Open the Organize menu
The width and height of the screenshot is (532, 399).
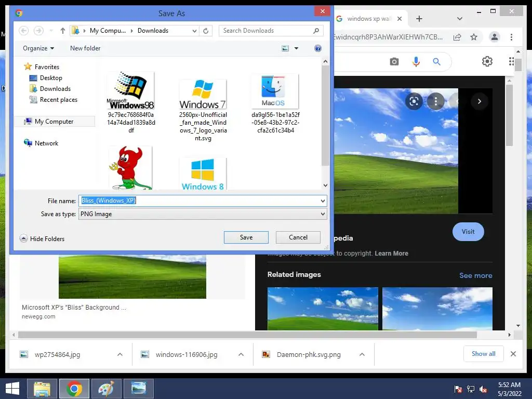[x=38, y=48]
